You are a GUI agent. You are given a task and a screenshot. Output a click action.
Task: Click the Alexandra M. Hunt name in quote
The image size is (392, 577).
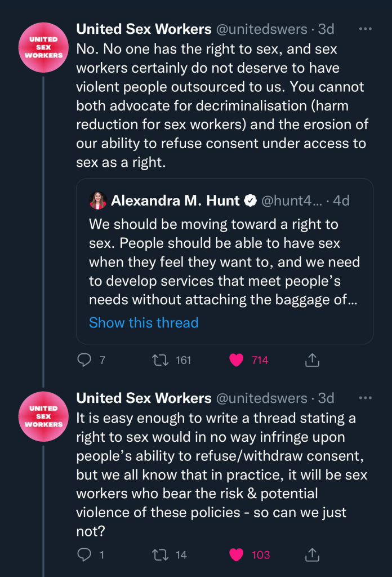click(175, 201)
